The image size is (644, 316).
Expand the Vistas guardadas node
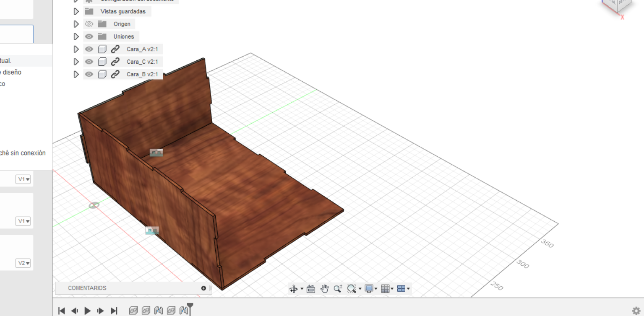pos(76,11)
